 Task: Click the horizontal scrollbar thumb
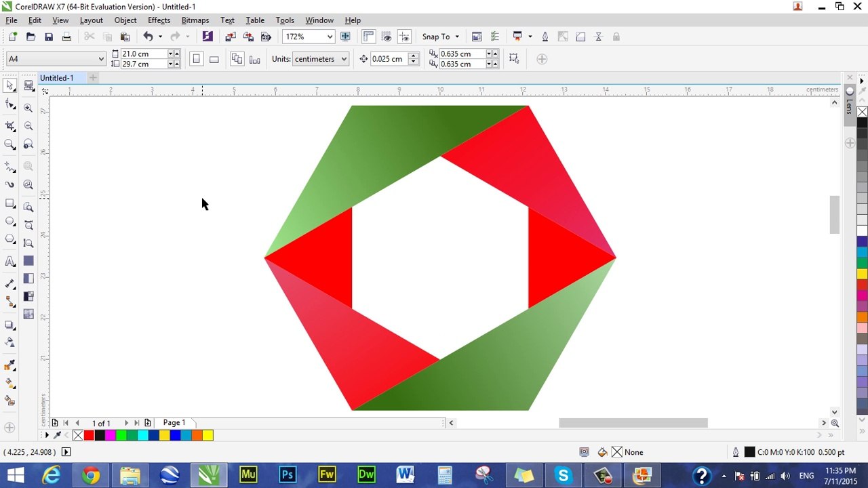(633, 423)
